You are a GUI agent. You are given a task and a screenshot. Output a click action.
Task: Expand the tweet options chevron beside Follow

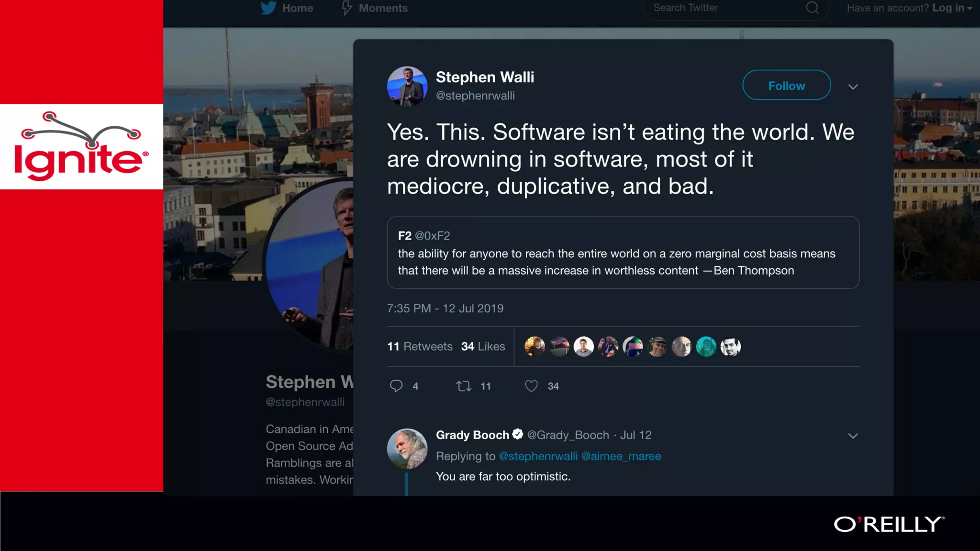(x=853, y=87)
